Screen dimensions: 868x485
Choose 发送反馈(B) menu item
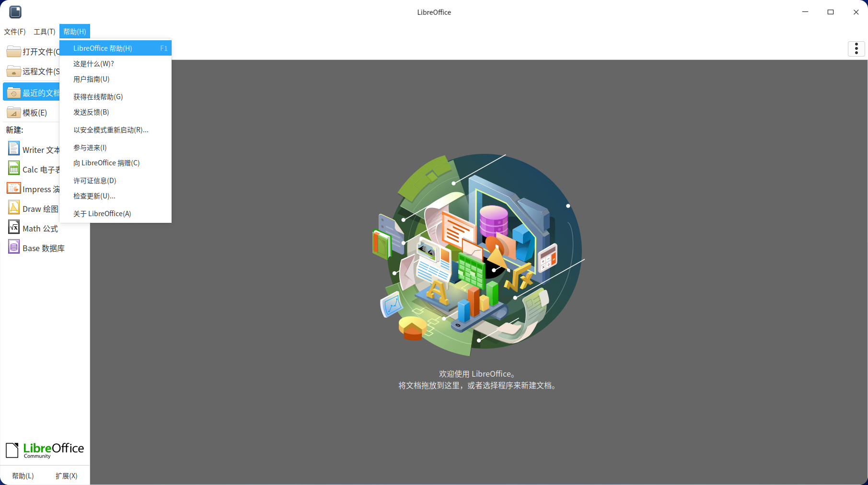[x=116, y=112]
